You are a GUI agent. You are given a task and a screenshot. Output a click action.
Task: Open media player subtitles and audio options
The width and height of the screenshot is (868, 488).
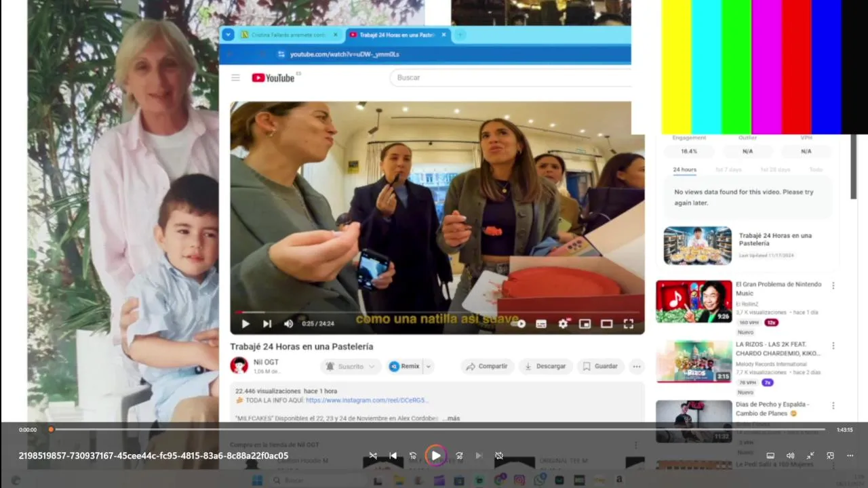point(770,455)
